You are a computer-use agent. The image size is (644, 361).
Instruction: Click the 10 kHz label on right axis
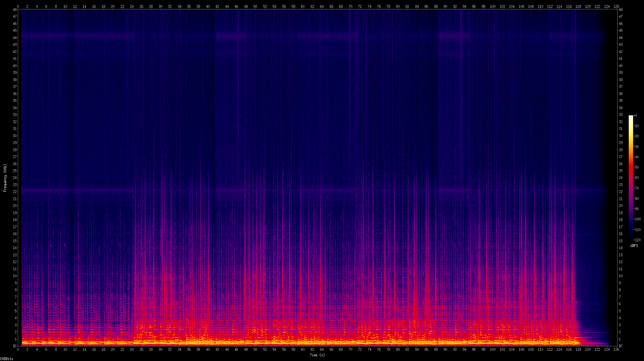(x=621, y=276)
